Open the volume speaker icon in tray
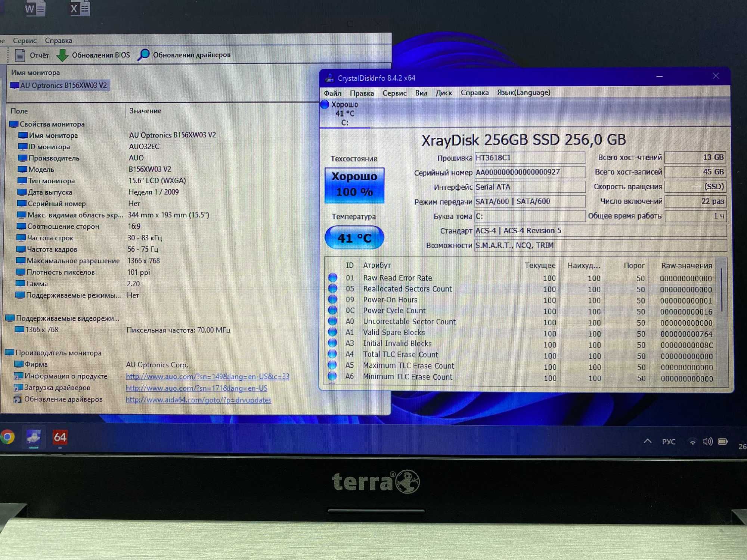This screenshot has width=747, height=560. click(x=707, y=442)
